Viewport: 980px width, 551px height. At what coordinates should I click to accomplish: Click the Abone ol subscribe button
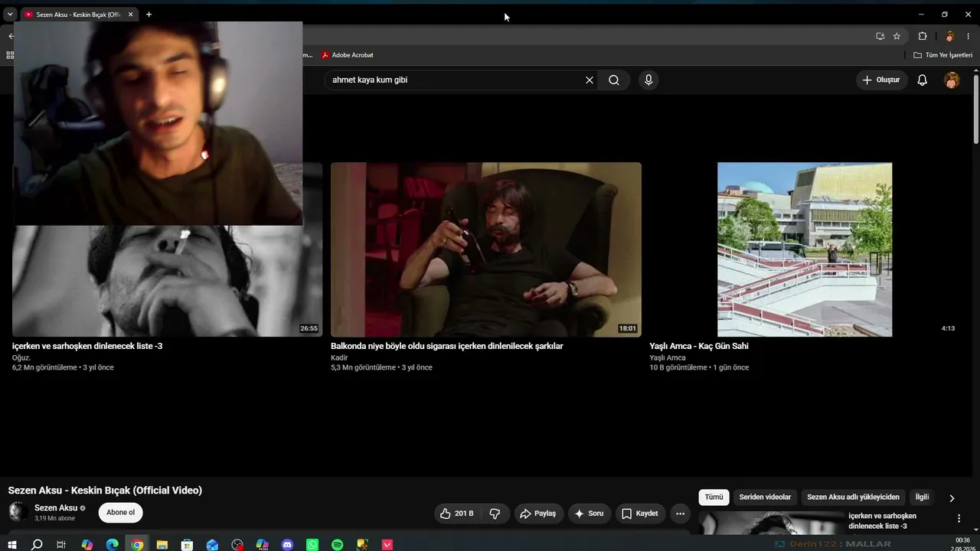(120, 513)
